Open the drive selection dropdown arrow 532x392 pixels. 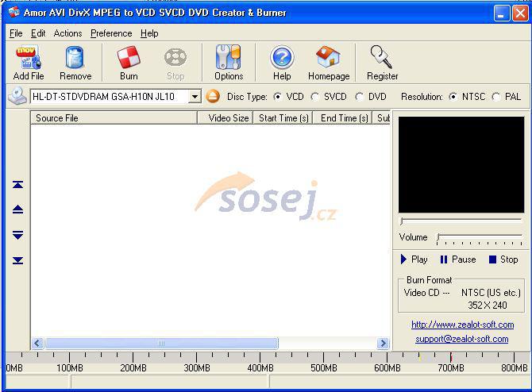point(195,97)
